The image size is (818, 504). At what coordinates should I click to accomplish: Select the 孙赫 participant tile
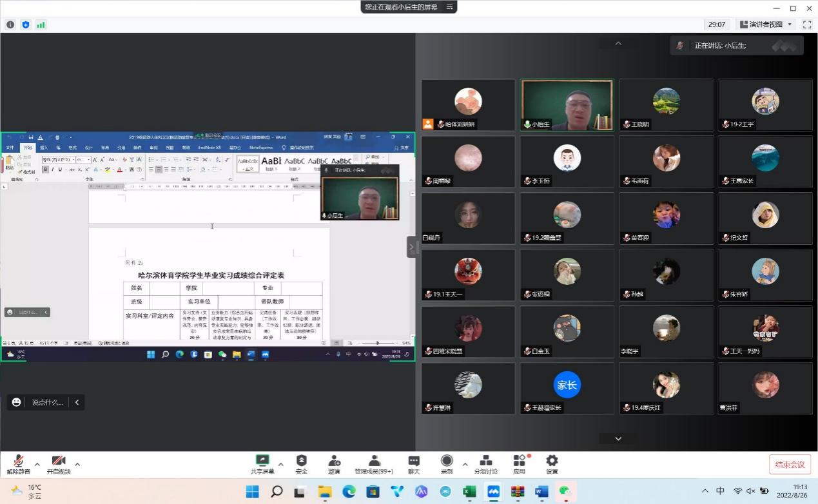(666, 275)
